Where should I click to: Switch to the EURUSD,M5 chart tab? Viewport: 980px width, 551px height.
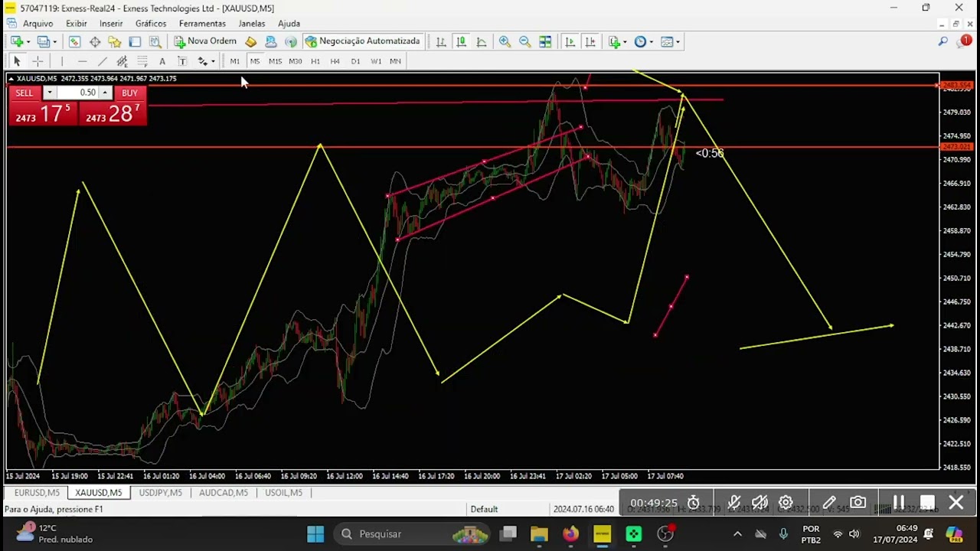click(36, 493)
